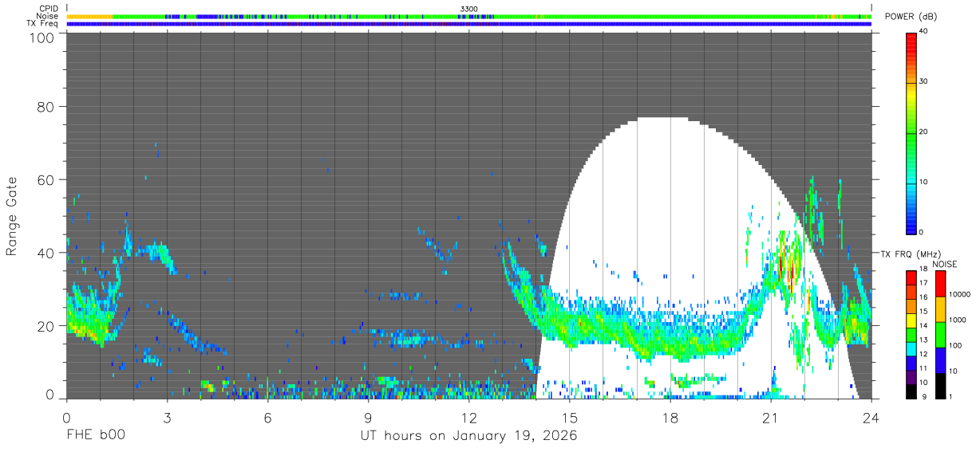Pick the green 100–1000 NOISE legend swatch
This screenshot has height=452, width=980.
click(x=940, y=335)
